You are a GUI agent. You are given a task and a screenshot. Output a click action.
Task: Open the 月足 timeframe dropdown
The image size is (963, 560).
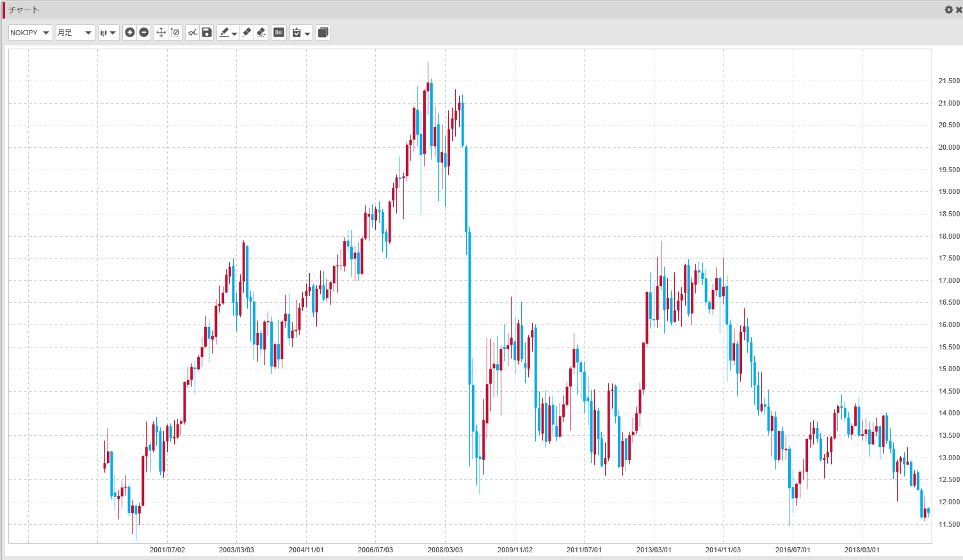click(75, 33)
